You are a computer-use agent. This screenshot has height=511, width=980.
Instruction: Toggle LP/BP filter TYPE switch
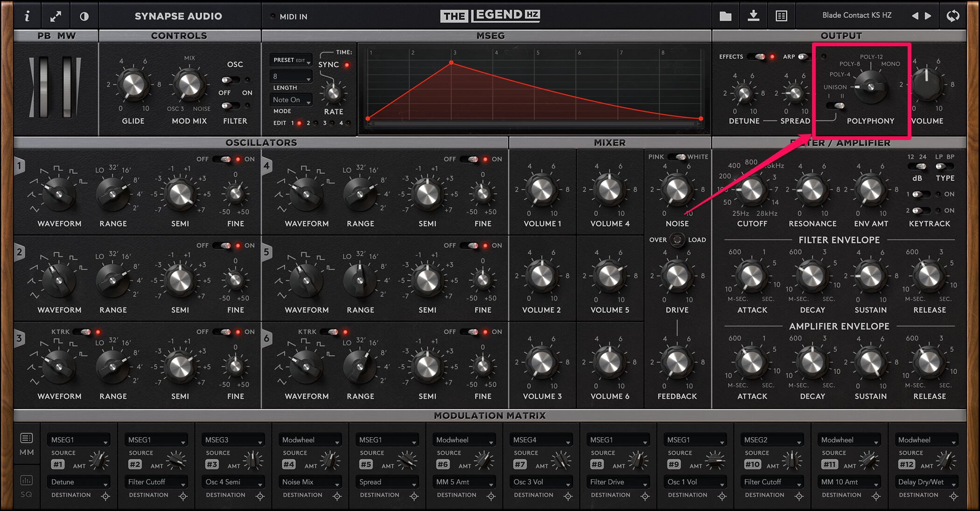pyautogui.click(x=945, y=166)
